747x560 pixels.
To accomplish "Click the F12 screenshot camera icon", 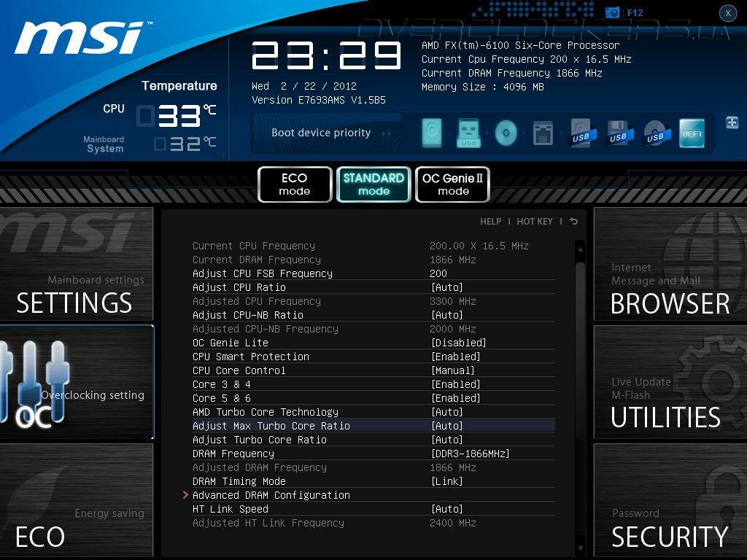I will [612, 12].
